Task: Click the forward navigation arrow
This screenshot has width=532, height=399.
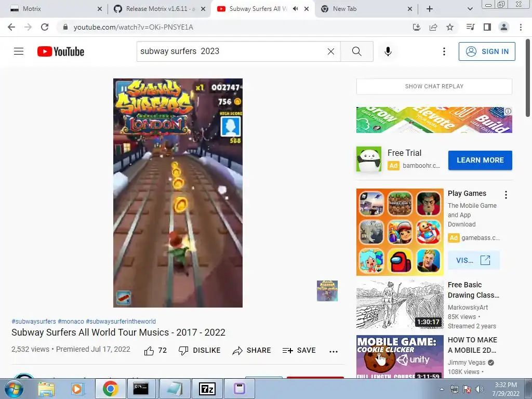Action: pyautogui.click(x=28, y=27)
